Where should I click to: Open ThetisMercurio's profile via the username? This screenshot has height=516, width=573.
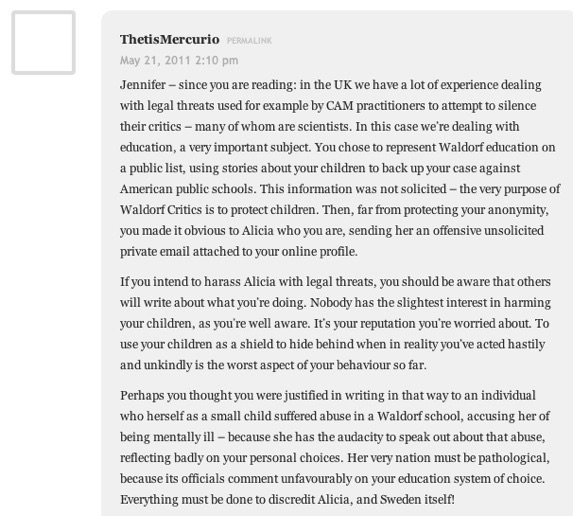(x=170, y=39)
